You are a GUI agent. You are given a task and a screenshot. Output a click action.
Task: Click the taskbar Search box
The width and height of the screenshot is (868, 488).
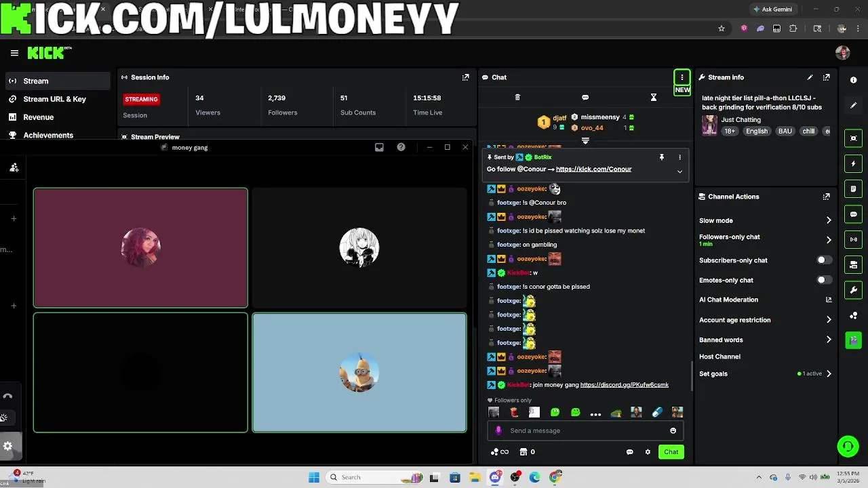[375, 477]
